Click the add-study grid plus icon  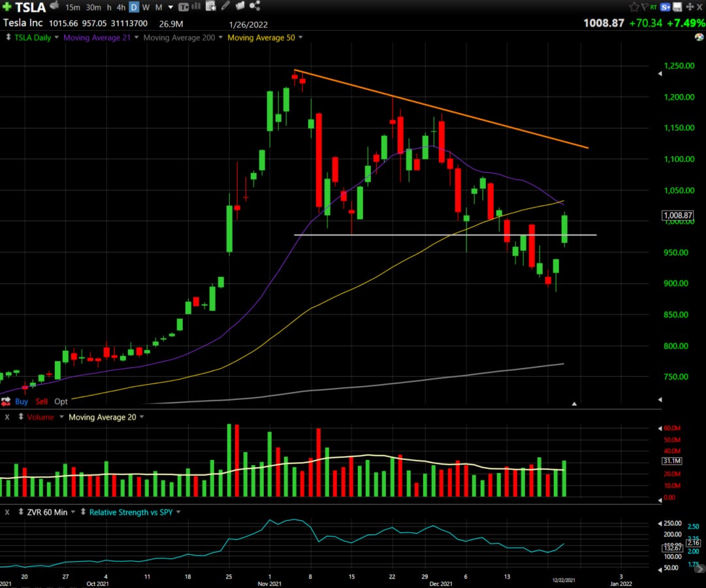(211, 6)
